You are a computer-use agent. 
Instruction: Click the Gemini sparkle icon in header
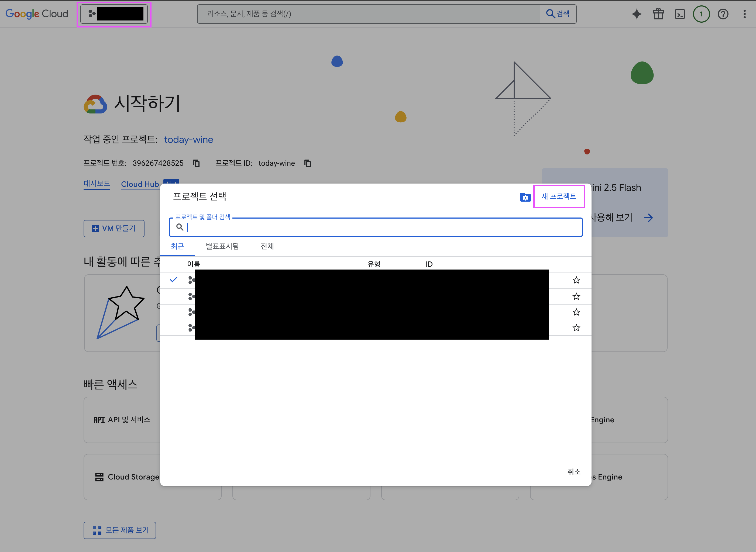pyautogui.click(x=636, y=14)
